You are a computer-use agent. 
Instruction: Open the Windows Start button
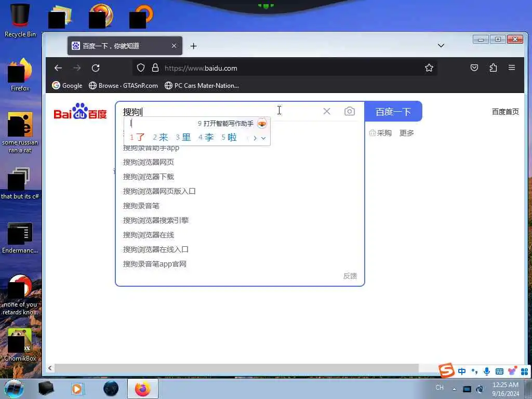(14, 389)
